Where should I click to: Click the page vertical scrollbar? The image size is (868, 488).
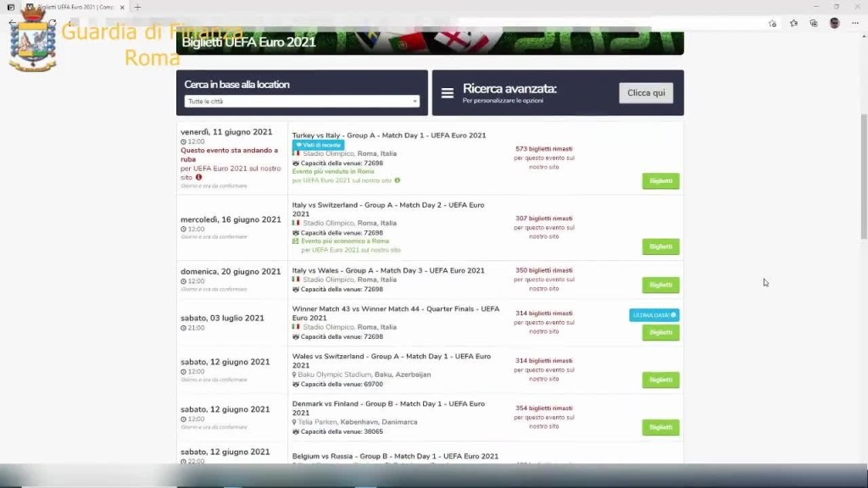(x=863, y=169)
